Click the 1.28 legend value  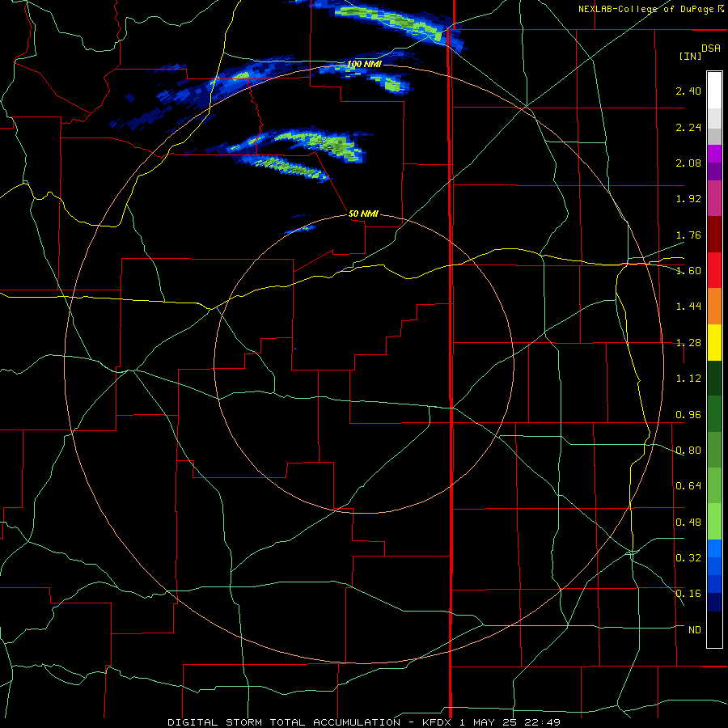[688, 342]
